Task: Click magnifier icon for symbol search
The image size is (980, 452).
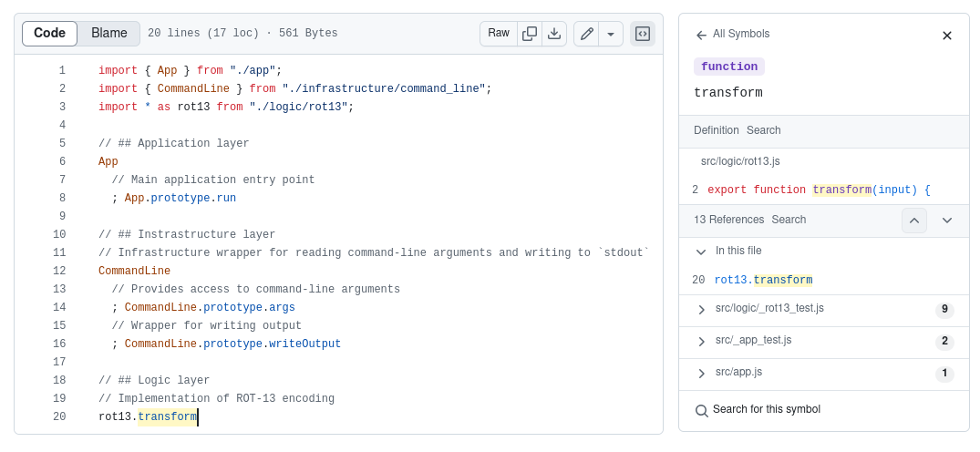Action: point(702,410)
